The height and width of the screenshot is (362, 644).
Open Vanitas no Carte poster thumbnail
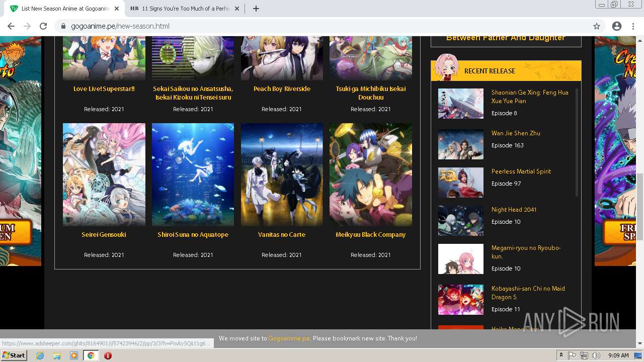click(282, 174)
